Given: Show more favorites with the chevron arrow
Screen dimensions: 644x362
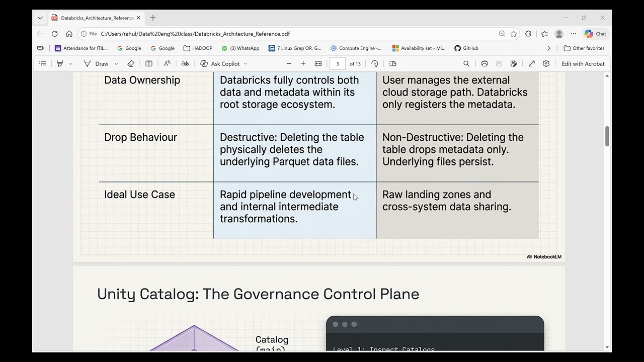Looking at the screenshot, I should (x=549, y=48).
